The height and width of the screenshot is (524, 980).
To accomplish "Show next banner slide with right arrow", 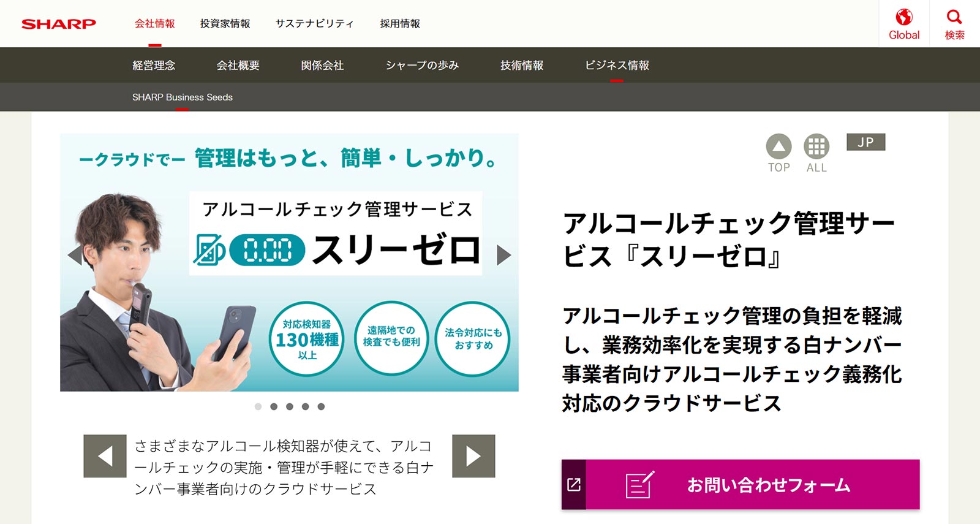I will tap(503, 255).
